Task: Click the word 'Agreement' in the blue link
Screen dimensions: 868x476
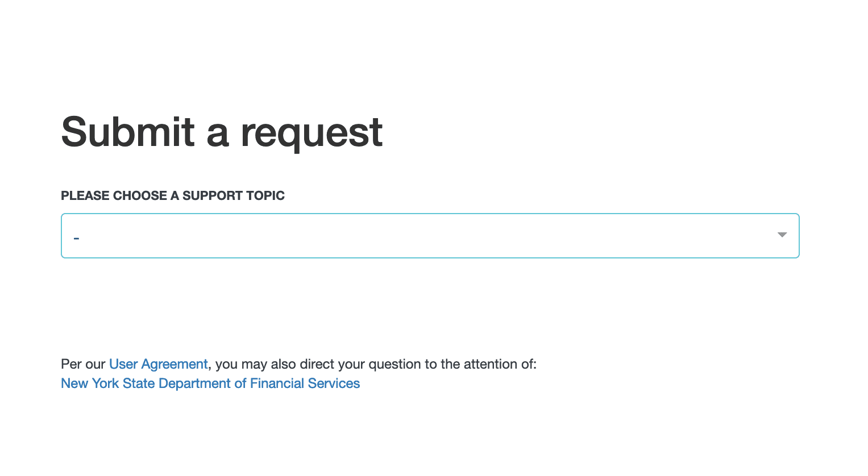Action: click(175, 364)
